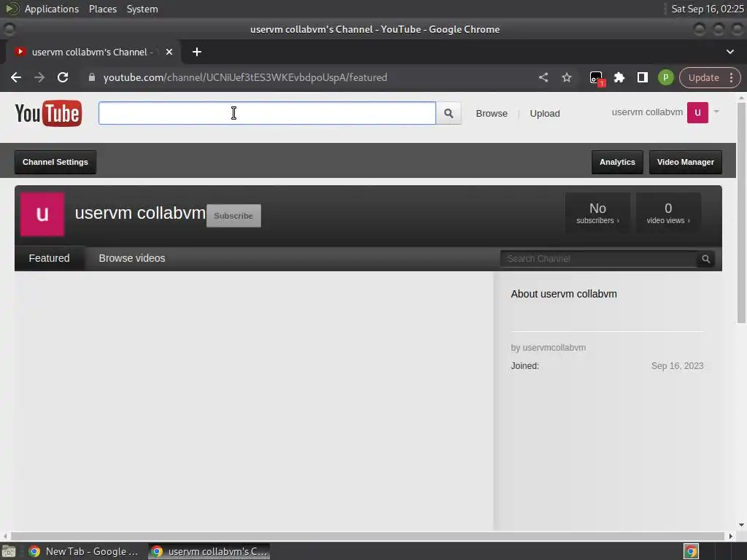Viewport: 747px width, 560px height.
Task: Click the Applications menu logo icon
Action: [x=12, y=9]
